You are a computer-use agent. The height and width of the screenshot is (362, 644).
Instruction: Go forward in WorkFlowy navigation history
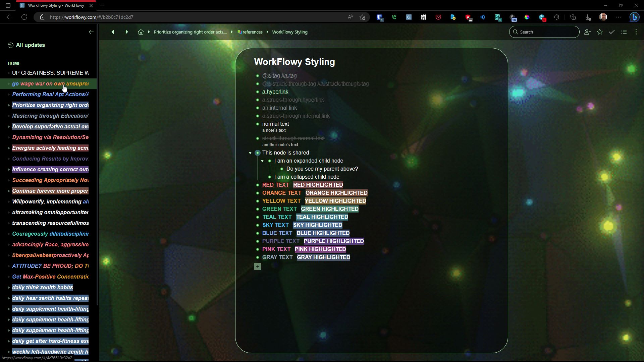pos(126,32)
